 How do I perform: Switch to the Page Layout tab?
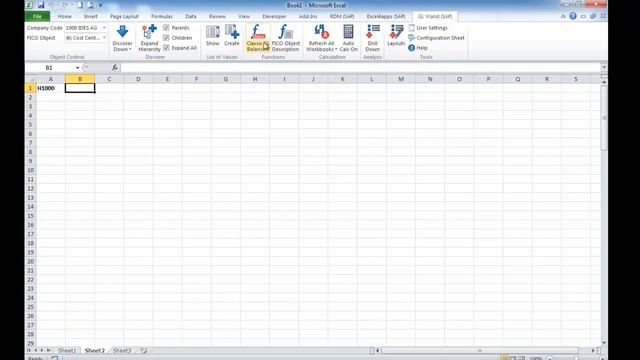point(124,16)
